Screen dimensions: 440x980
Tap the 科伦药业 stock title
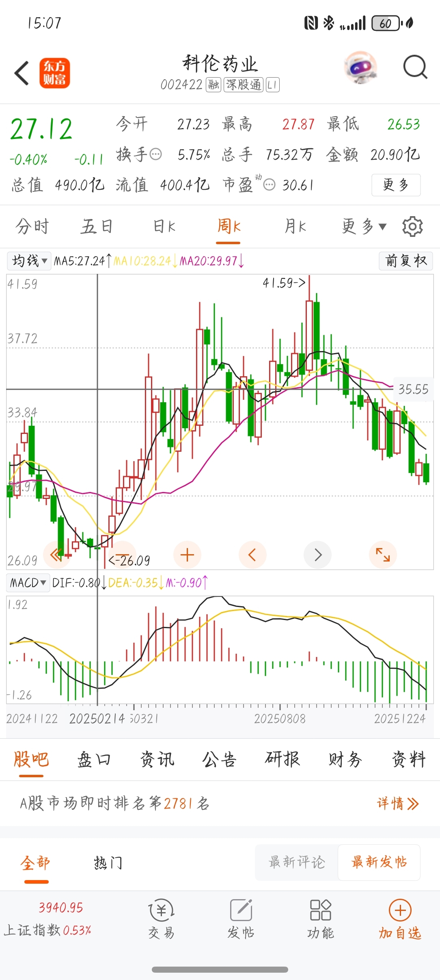[220, 64]
